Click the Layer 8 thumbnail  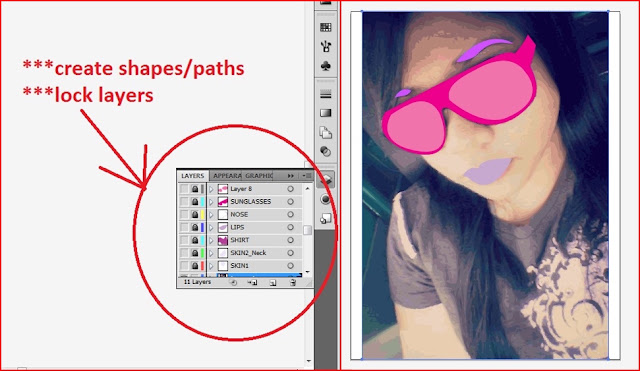coord(222,189)
